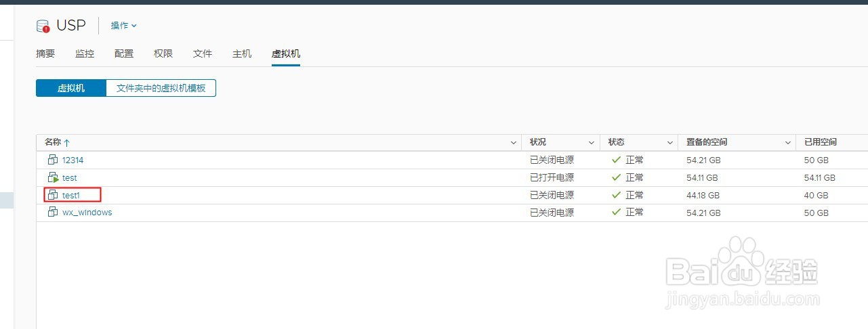Viewport: 868px width, 329px height.
Task: Open the 12314 virtual machine link
Action: pyautogui.click(x=73, y=160)
